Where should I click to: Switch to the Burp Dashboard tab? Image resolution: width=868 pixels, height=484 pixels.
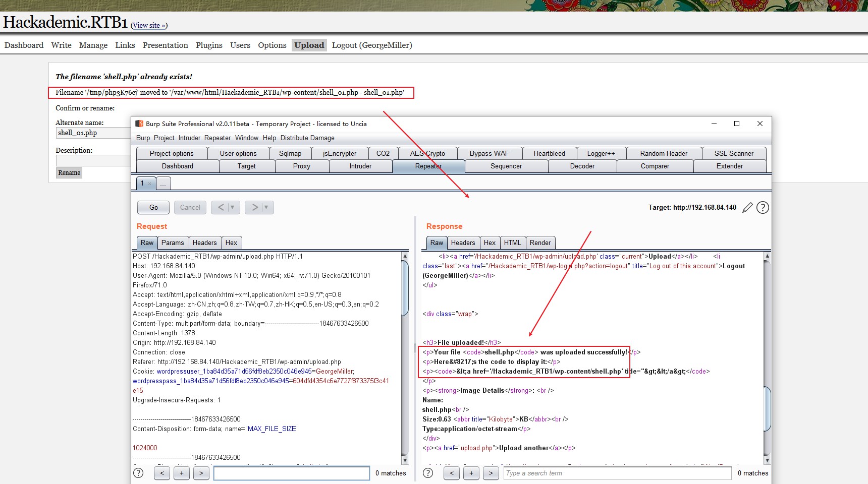point(178,166)
